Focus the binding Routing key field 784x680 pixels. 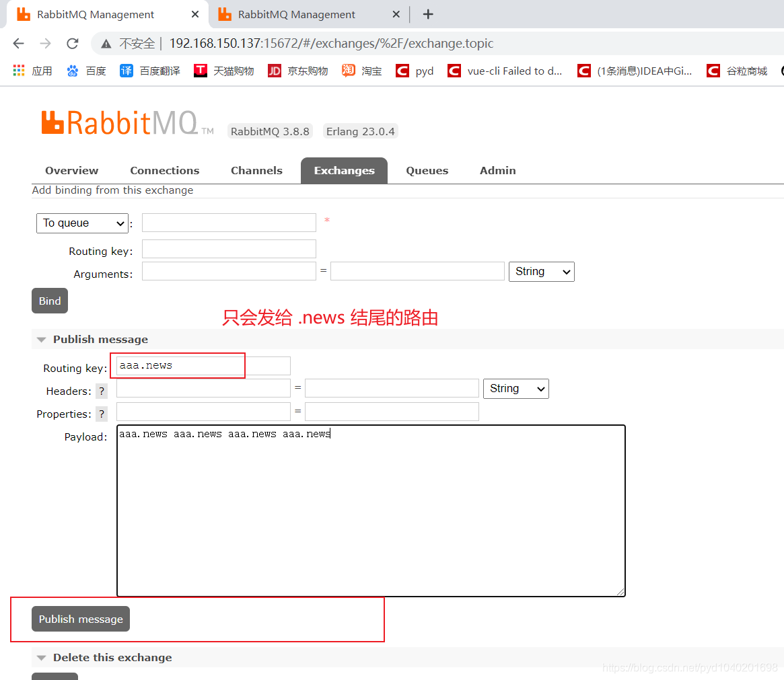(229, 249)
